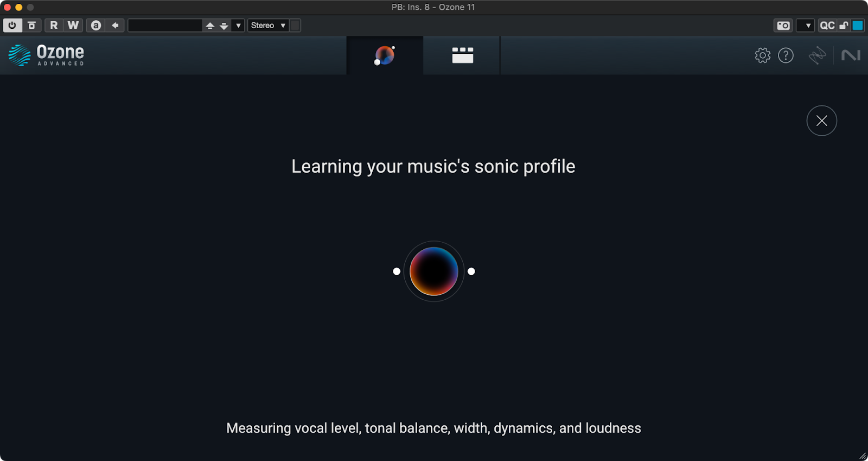The image size is (868, 461).
Task: Toggle the plugin power bypass button
Action: coord(12,26)
